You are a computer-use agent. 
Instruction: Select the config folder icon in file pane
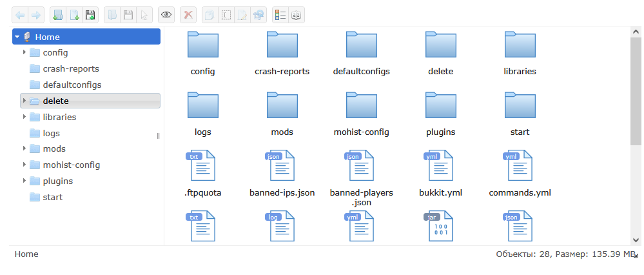[203, 45]
